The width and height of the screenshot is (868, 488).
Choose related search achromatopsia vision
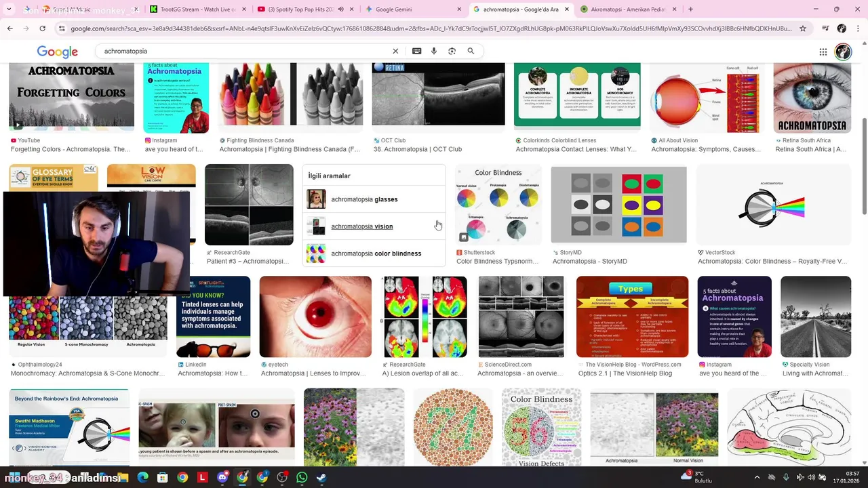pyautogui.click(x=374, y=226)
